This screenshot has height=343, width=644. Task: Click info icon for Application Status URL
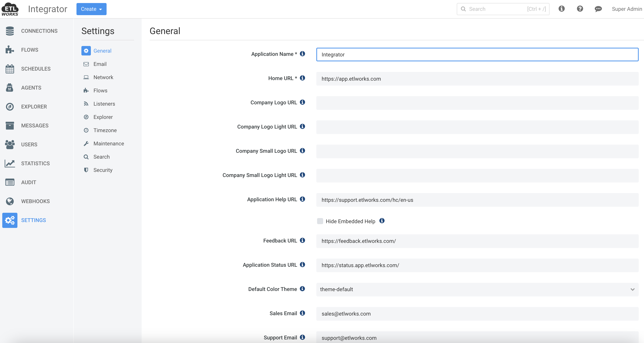[x=302, y=265]
